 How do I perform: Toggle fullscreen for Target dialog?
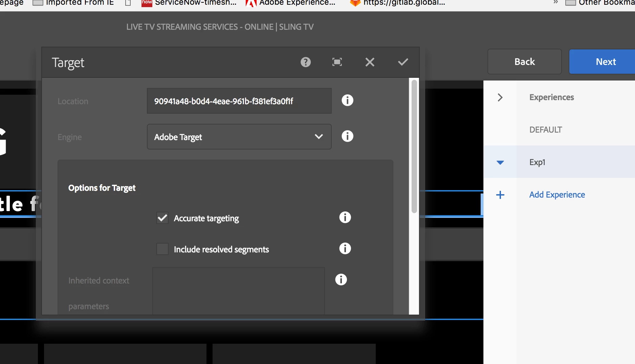click(337, 62)
